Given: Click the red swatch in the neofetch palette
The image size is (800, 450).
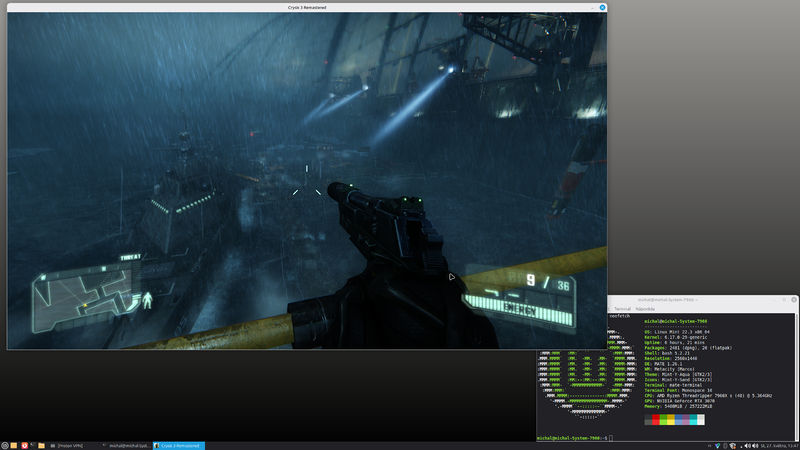Looking at the screenshot, I should point(656,419).
